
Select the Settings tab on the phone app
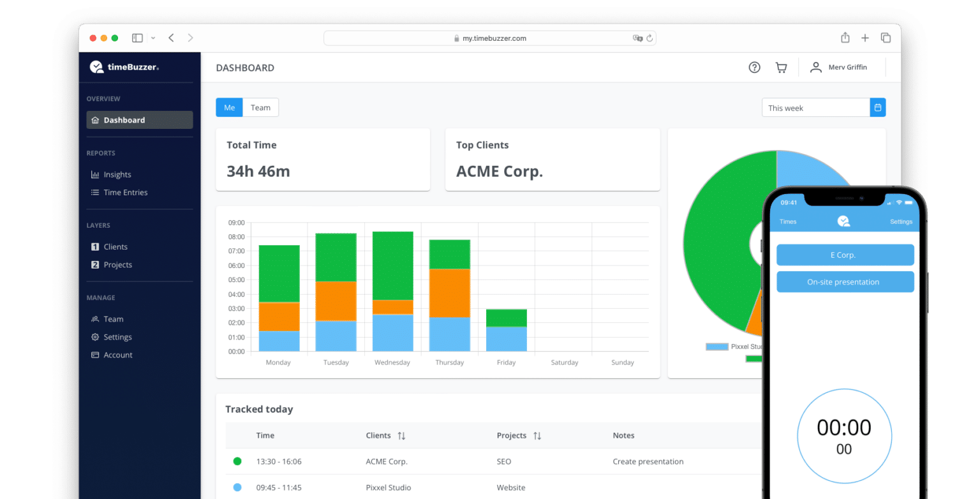[901, 221]
